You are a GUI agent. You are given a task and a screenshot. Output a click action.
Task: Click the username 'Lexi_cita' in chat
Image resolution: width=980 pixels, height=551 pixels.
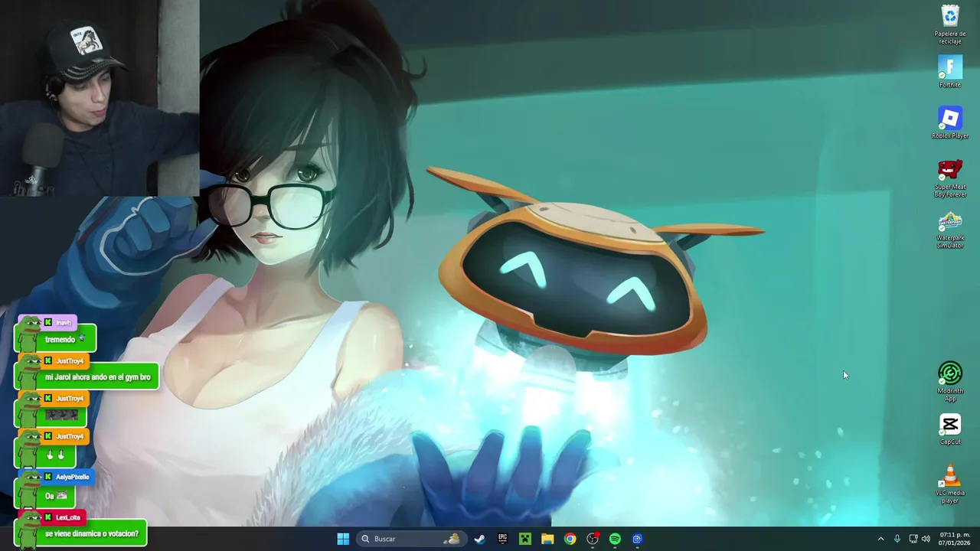[67, 517]
